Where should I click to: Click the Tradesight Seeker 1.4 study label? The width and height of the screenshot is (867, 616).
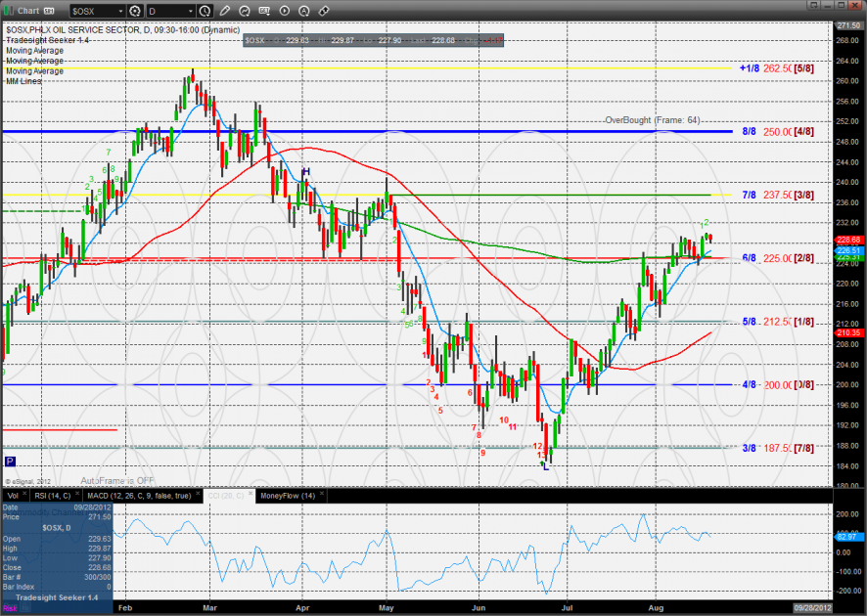47,40
